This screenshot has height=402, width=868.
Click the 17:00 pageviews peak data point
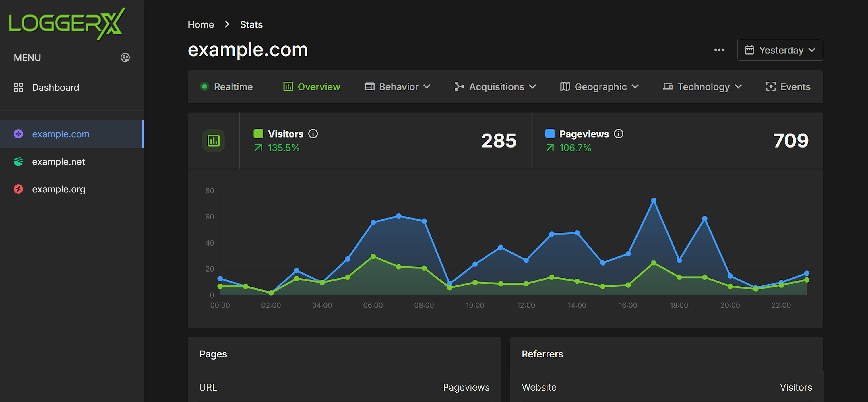coord(653,200)
